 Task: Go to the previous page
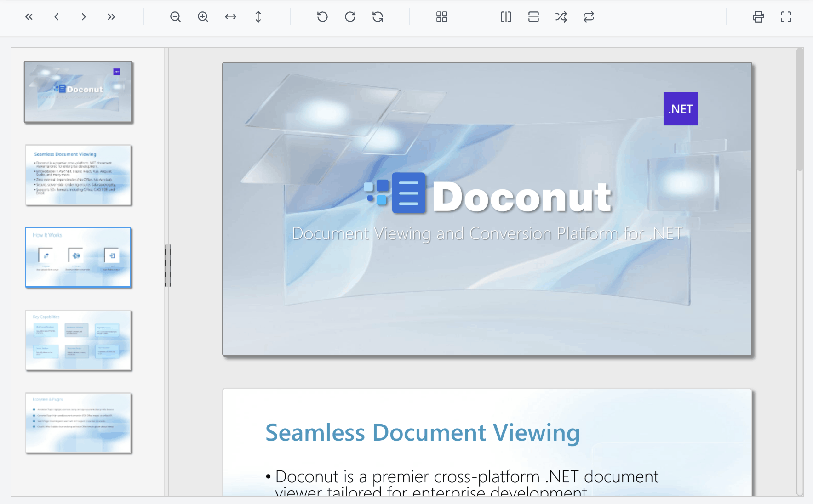(56, 17)
